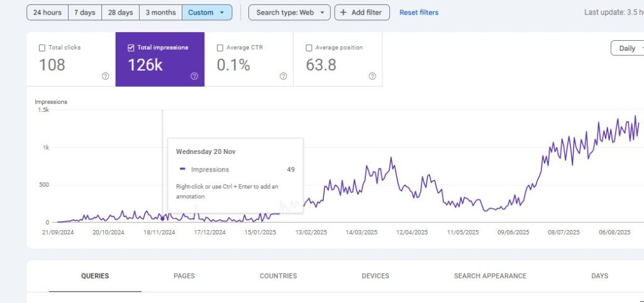Switch to the DAYS tab

coord(599,276)
